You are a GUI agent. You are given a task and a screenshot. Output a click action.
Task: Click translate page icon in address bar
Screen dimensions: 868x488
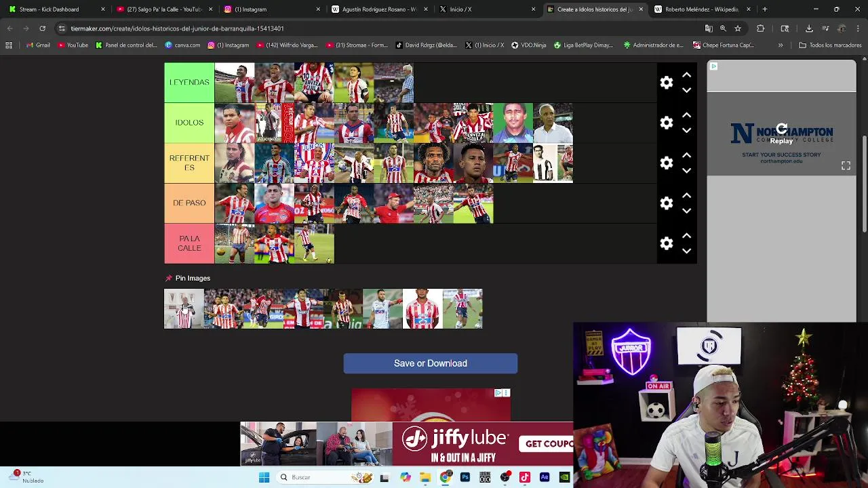709,28
